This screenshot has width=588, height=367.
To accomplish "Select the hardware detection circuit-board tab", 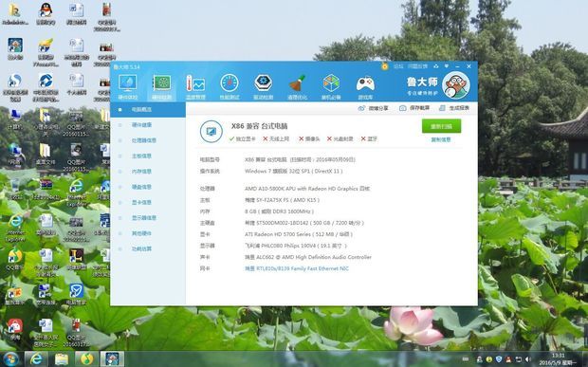I will click(x=161, y=86).
